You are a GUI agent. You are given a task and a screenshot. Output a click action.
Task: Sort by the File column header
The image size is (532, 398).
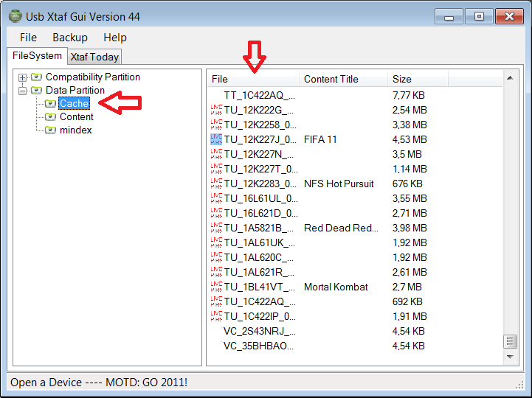tap(253, 79)
